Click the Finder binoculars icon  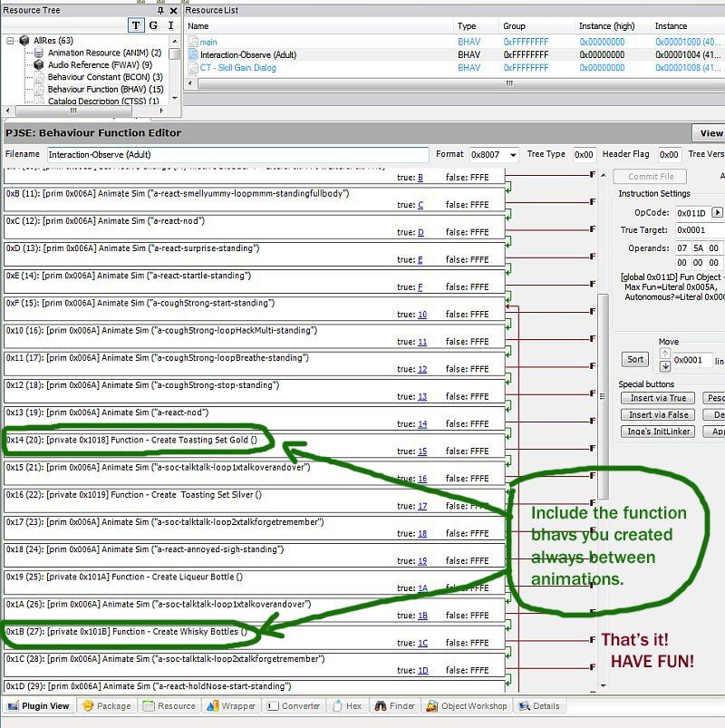(381, 705)
